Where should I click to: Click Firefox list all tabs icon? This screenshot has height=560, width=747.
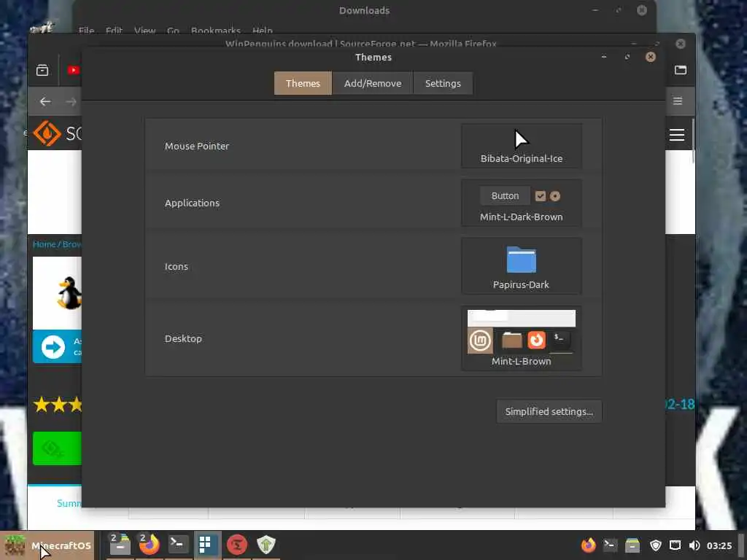coord(681,70)
